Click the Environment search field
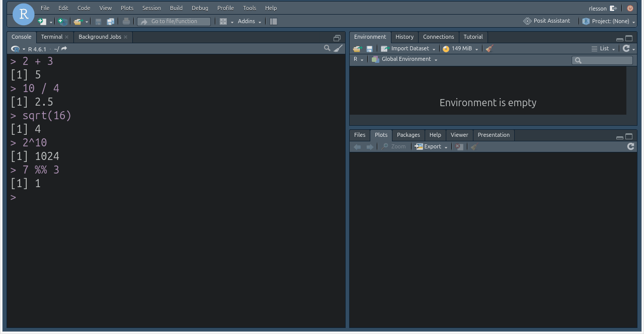 [x=602, y=60]
